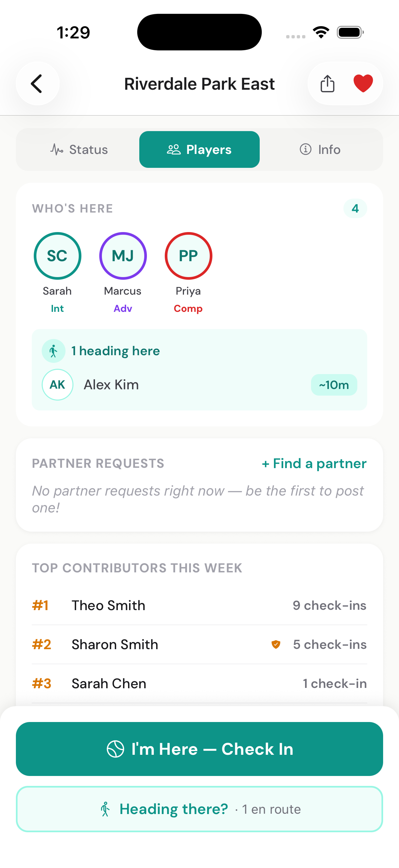Screen dimensions: 399x868
Task: Open Theo Smith's contributor row
Action: click(x=199, y=605)
